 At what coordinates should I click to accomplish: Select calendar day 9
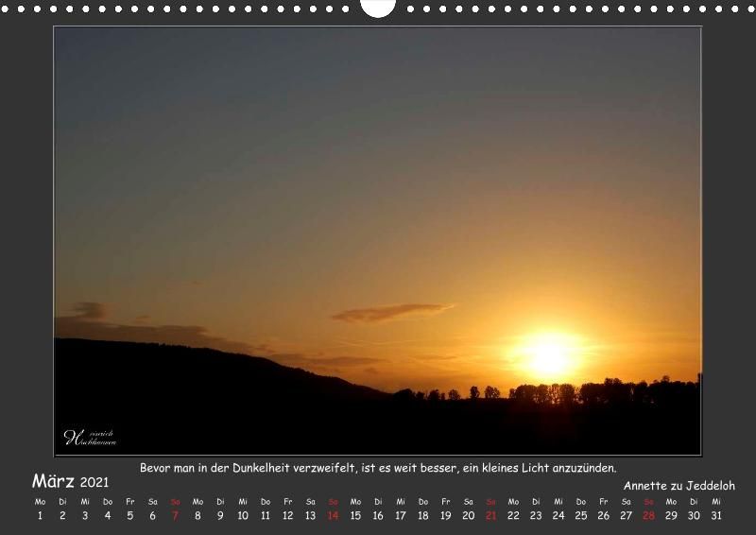pos(220,516)
